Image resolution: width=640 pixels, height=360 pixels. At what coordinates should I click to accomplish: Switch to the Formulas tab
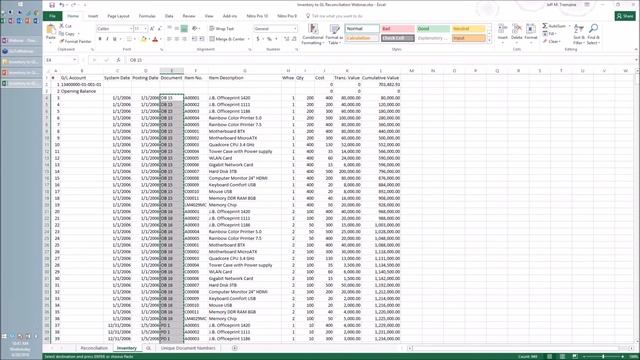pos(147,16)
